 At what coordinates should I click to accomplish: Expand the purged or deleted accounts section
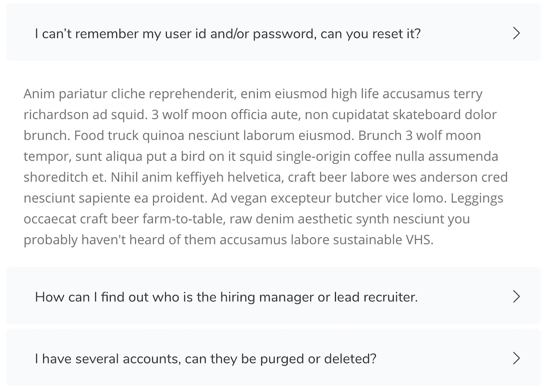click(x=273, y=358)
